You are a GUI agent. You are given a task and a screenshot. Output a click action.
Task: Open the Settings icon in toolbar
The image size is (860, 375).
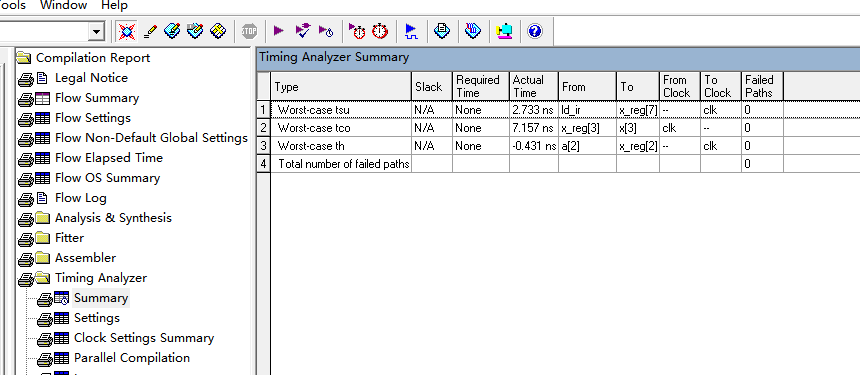coord(172,31)
